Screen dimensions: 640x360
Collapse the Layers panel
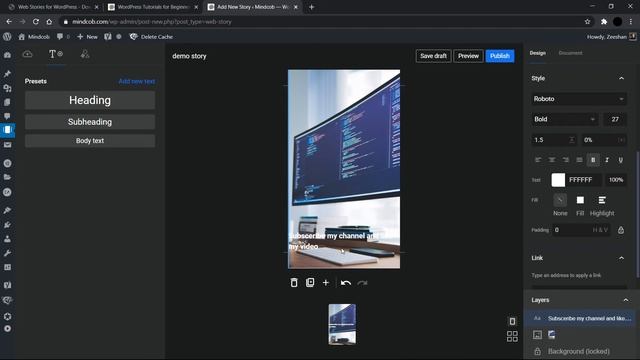pyautogui.click(x=626, y=300)
